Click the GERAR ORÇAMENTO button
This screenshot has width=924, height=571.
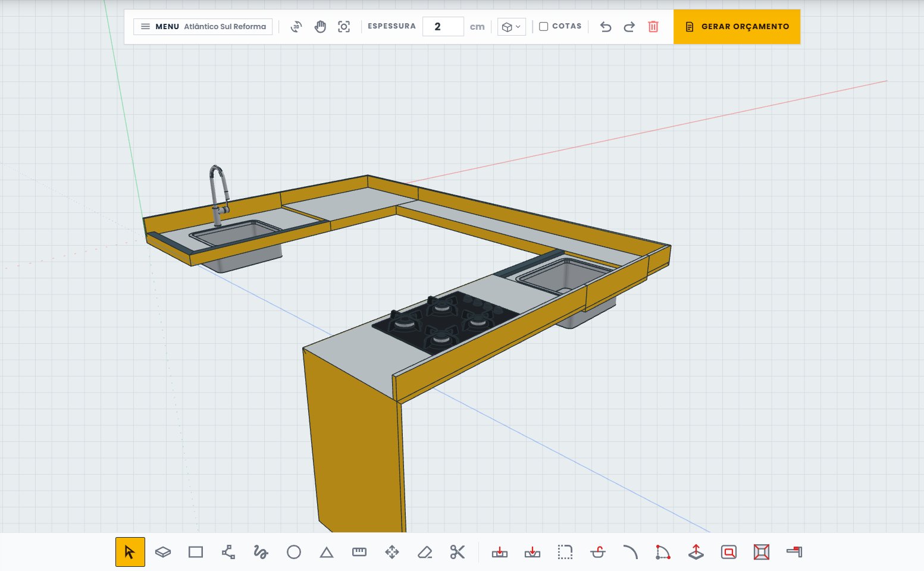pyautogui.click(x=737, y=27)
